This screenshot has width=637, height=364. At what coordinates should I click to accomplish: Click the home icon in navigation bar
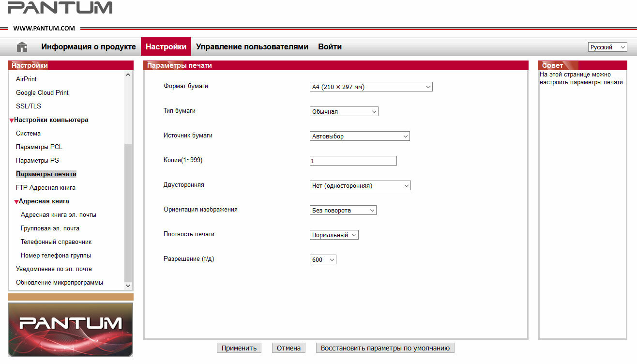(x=22, y=47)
